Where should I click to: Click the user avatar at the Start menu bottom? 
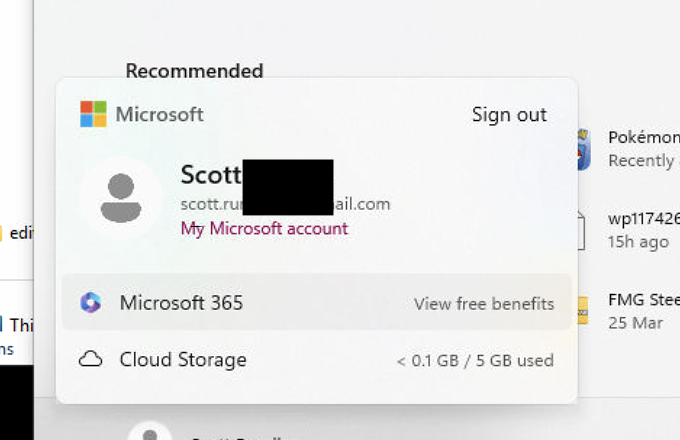[150, 432]
